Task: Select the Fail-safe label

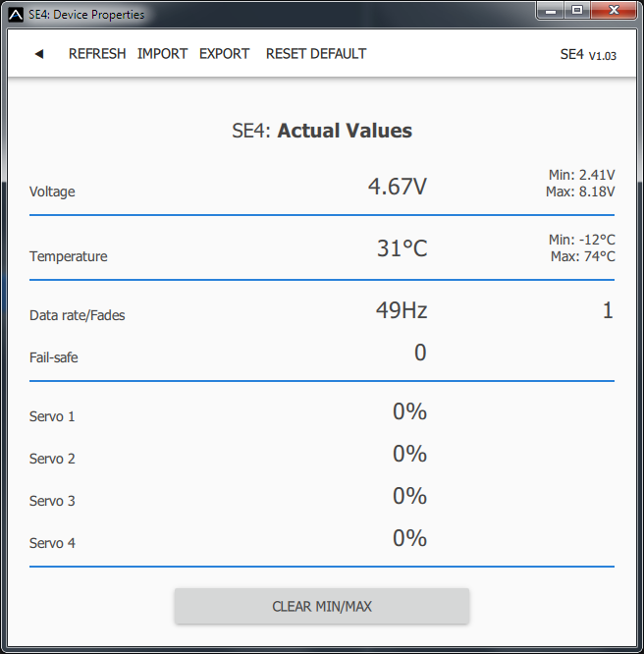Action: (54, 357)
